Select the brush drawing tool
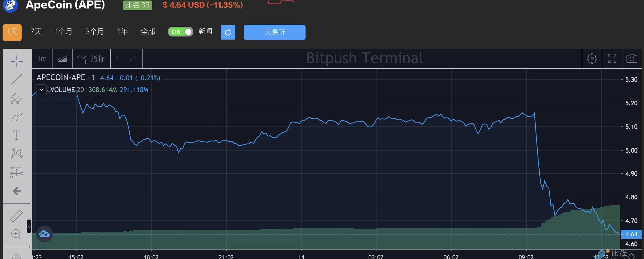644x259 pixels. point(17,117)
